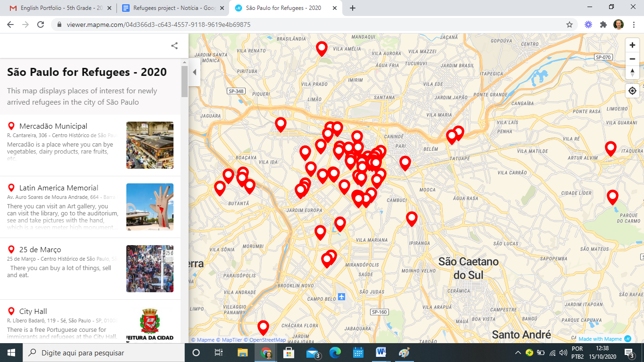Click the City Hall coat of arms thumbnail

(x=150, y=325)
